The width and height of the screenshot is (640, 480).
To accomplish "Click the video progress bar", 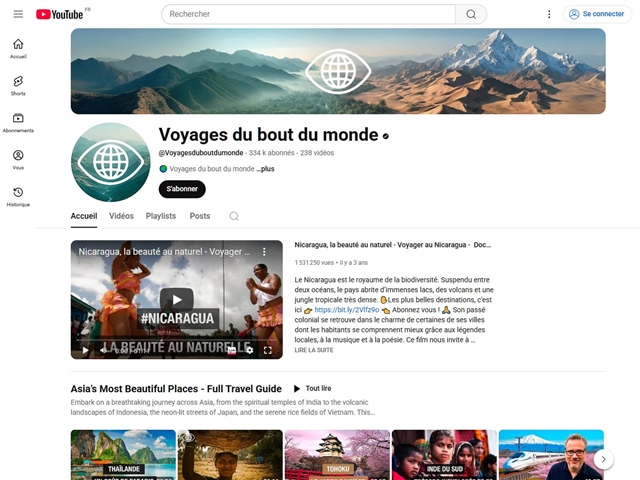I will [176, 340].
